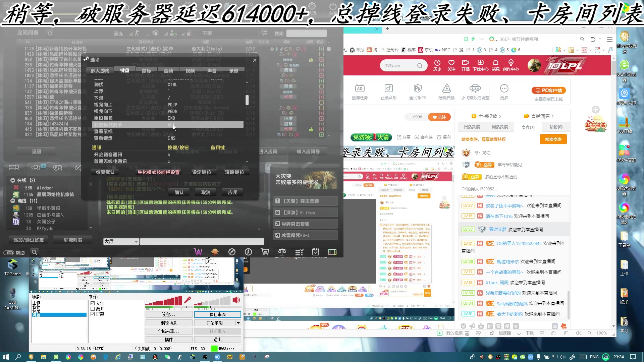The height and width of the screenshot is (362, 644).
Task: Click the balance scale icon in game toolbar
Action: click(282, 252)
